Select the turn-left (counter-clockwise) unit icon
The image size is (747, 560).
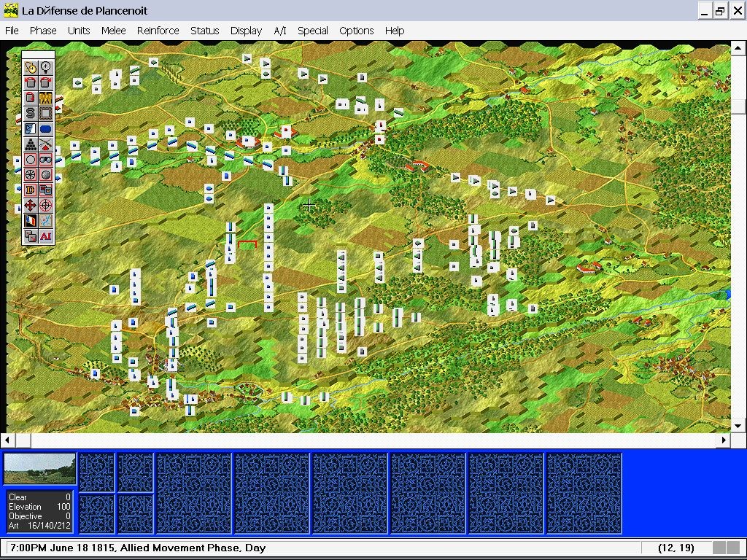point(31,83)
